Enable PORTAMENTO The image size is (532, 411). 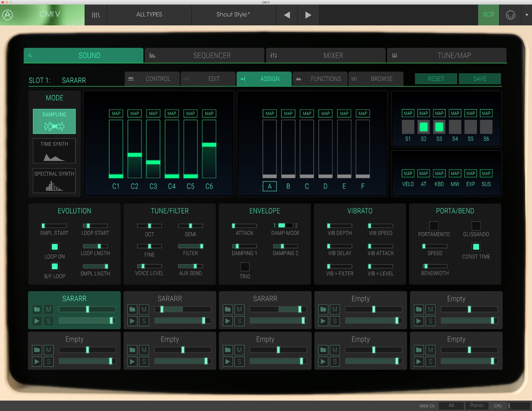434,226
